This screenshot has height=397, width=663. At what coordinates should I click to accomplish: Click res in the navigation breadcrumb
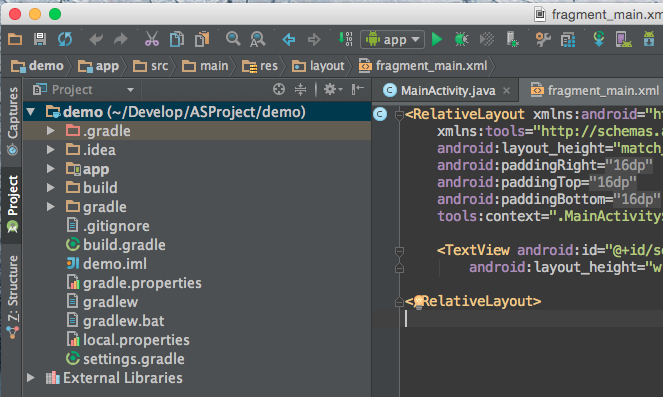pyautogui.click(x=260, y=66)
